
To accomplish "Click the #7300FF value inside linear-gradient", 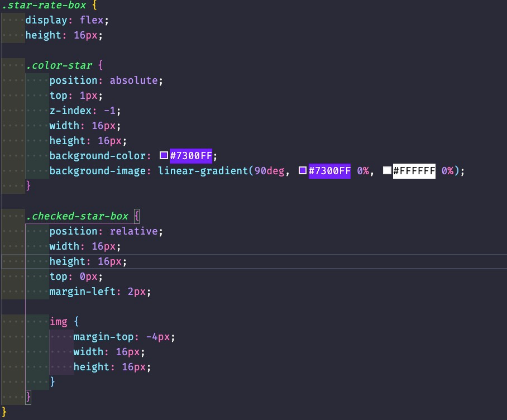I will coord(329,171).
